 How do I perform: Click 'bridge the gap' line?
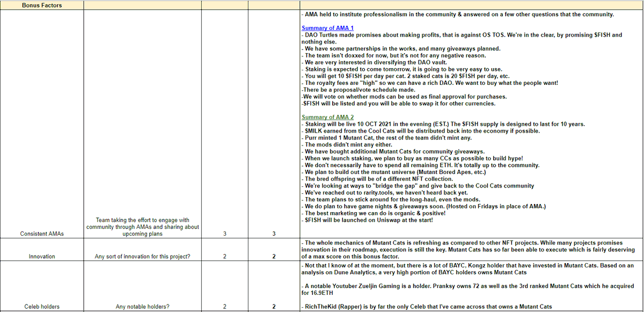[418, 186]
